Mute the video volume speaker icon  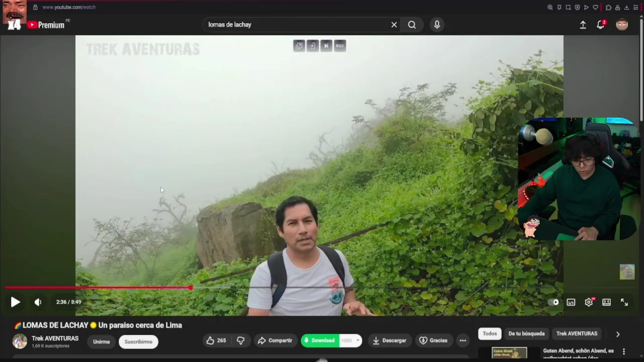(x=38, y=302)
